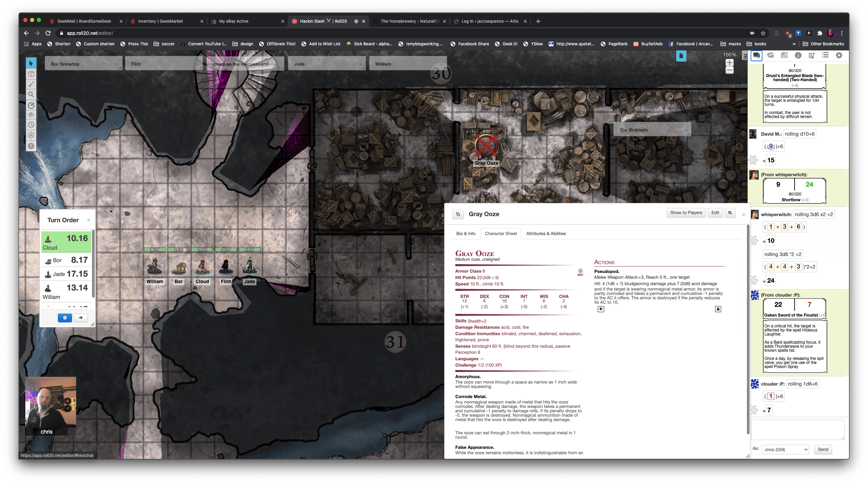Image resolution: width=868 pixels, height=484 pixels.
Task: Open the 'As: chris (GM)' speaker dropdown
Action: (785, 450)
